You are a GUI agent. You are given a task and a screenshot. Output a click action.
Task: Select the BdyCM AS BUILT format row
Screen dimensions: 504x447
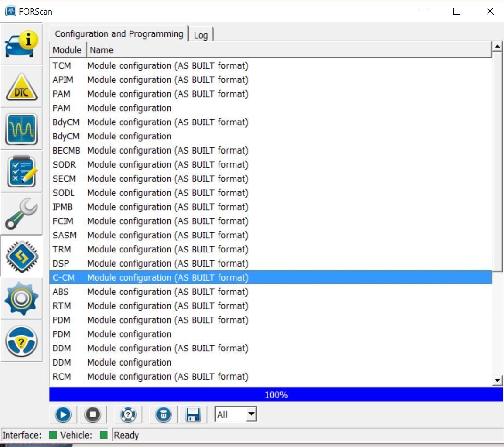point(271,122)
